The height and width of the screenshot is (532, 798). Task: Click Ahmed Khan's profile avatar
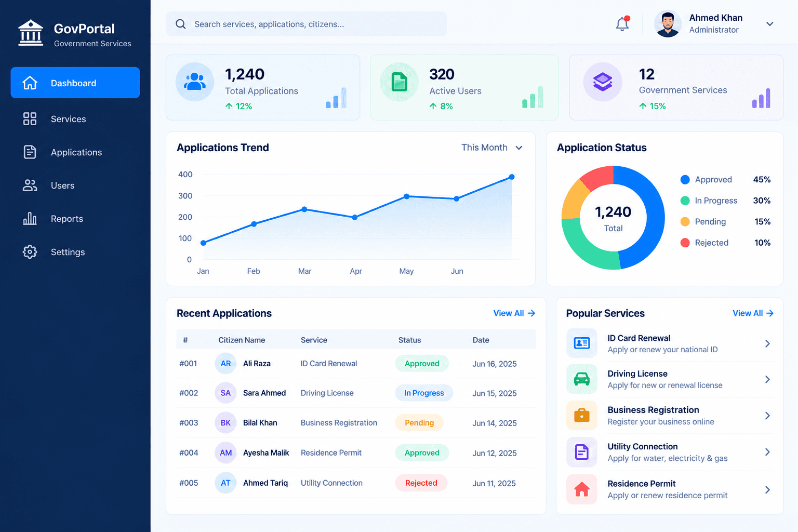click(668, 24)
